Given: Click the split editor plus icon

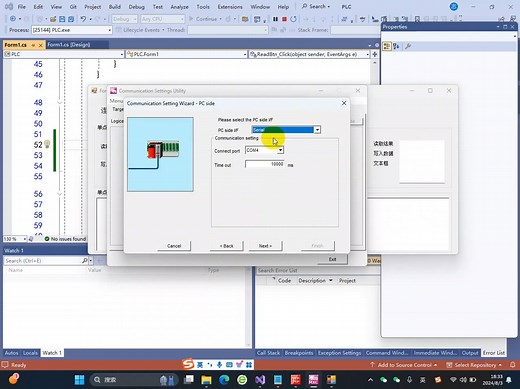Looking at the screenshot, I should click(x=374, y=54).
